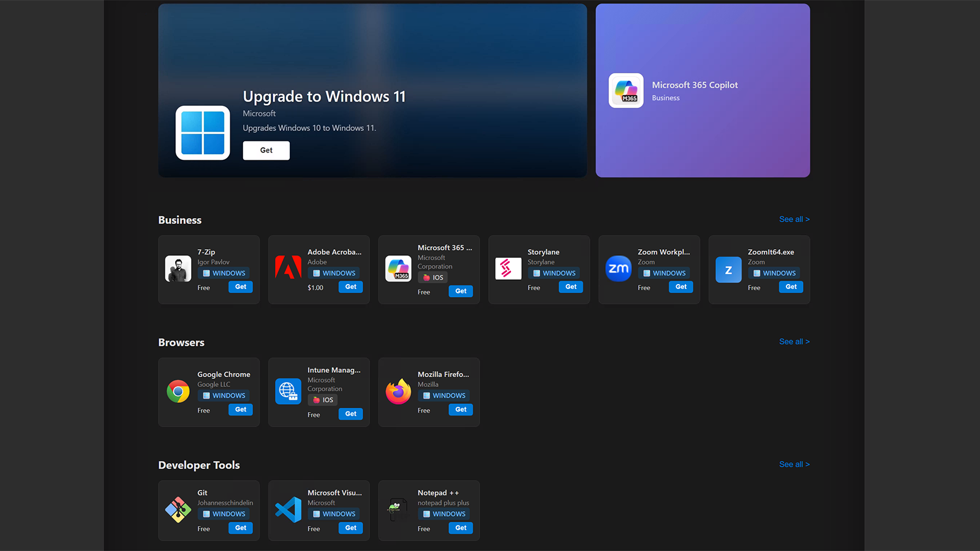Click the Browsers section heading
The image size is (980, 551).
pos(181,343)
